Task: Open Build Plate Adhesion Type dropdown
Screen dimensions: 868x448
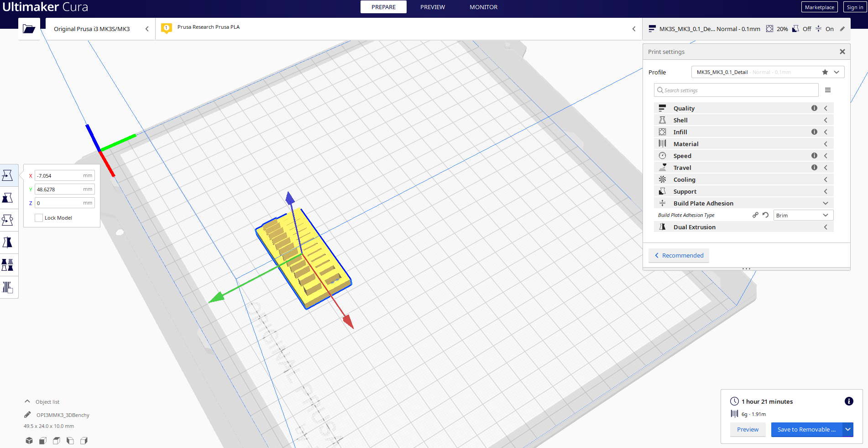Action: 803,215
